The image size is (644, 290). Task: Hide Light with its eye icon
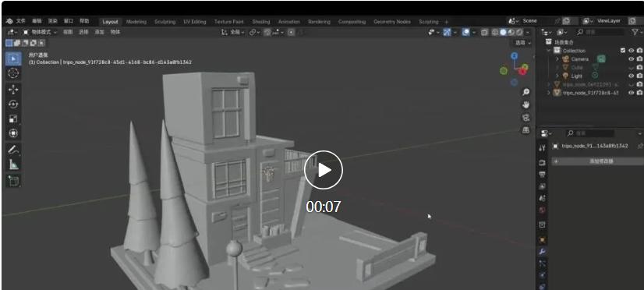click(632, 76)
